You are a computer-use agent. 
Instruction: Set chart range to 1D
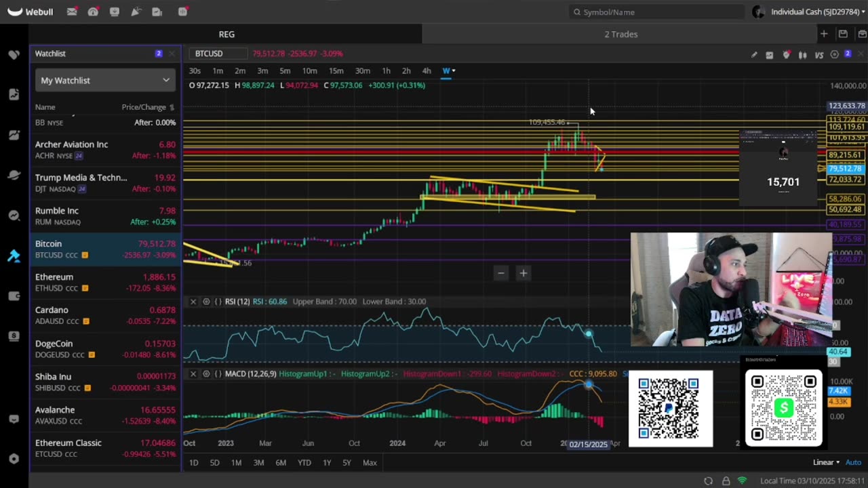(x=194, y=462)
